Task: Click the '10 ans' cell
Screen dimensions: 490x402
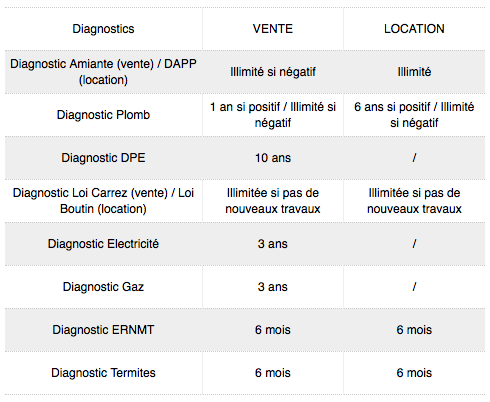Action: tap(273, 158)
